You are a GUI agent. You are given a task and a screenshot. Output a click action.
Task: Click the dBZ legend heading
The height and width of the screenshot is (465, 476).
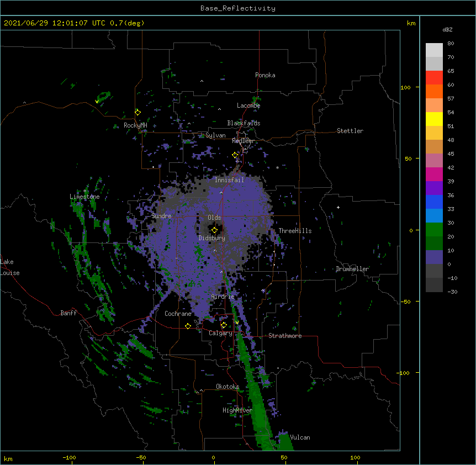[x=447, y=30]
